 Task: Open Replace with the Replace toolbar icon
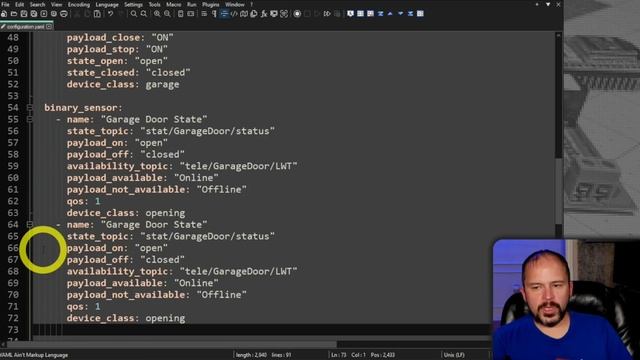(x=144, y=14)
